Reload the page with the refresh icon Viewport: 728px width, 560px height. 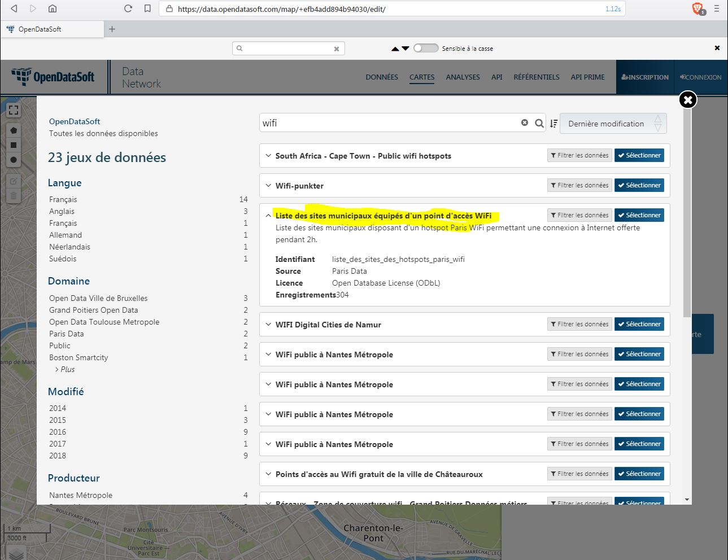(128, 8)
